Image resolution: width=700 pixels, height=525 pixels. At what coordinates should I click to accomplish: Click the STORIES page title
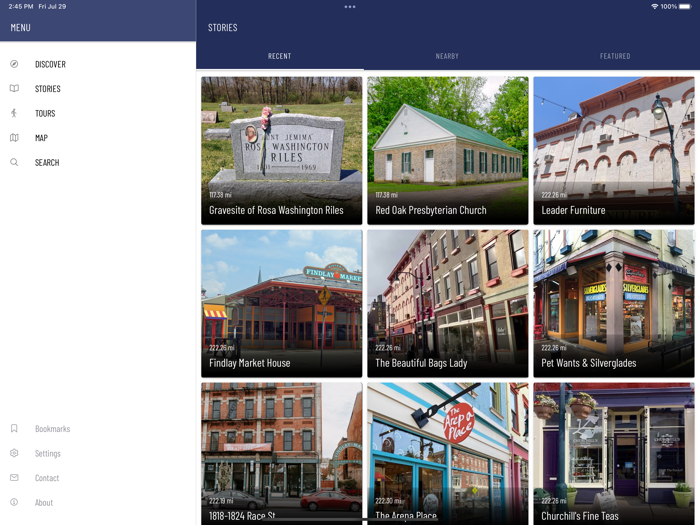pyautogui.click(x=222, y=28)
